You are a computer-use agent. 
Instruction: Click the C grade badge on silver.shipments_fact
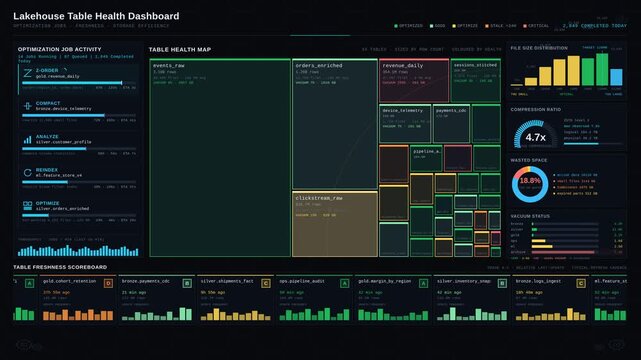click(266, 283)
